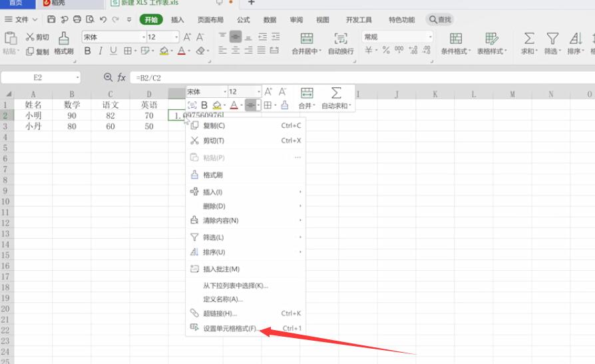Viewport: 595px width, 364px height.
Task: Click the Print icon in quick access toolbar
Action: point(77,19)
